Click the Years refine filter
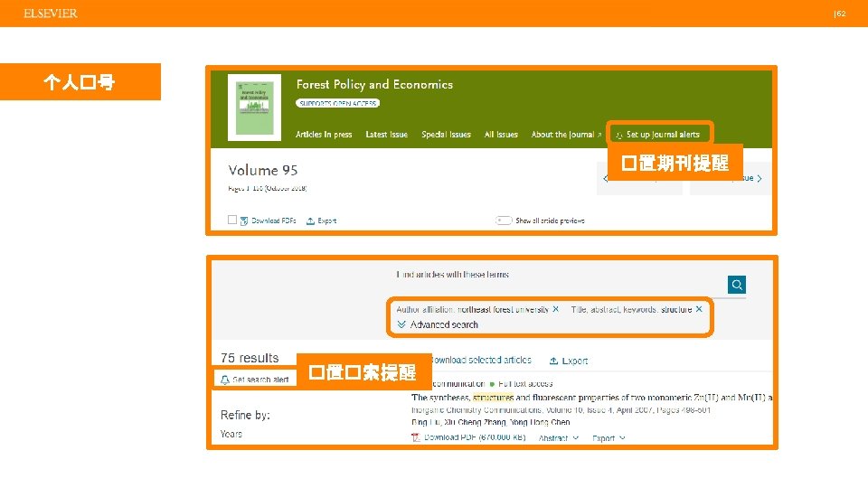Screen dimensions: 868x488 [x=231, y=434]
